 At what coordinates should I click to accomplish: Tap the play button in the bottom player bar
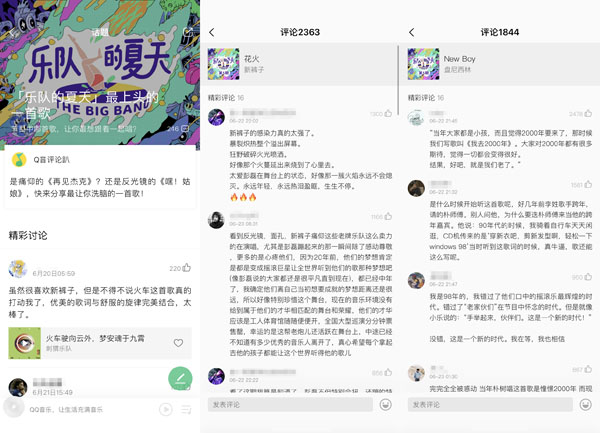[165, 410]
